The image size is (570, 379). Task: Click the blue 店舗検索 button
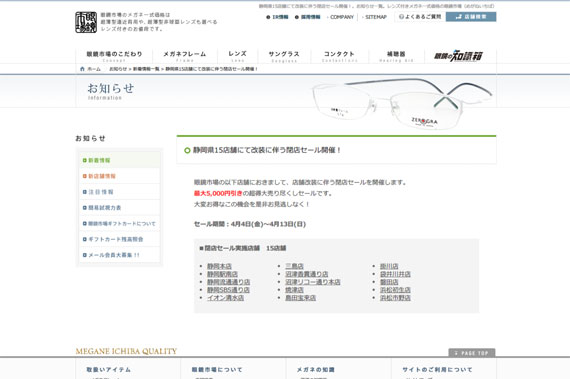tap(471, 17)
